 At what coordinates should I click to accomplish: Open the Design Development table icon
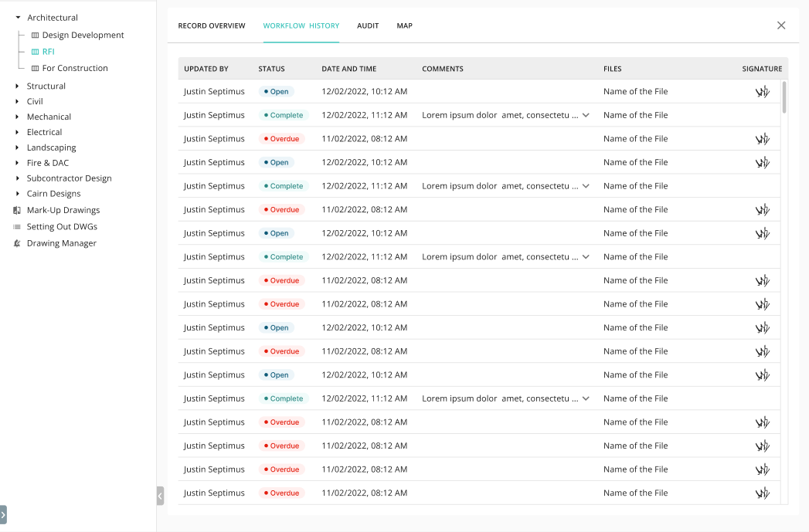[35, 35]
